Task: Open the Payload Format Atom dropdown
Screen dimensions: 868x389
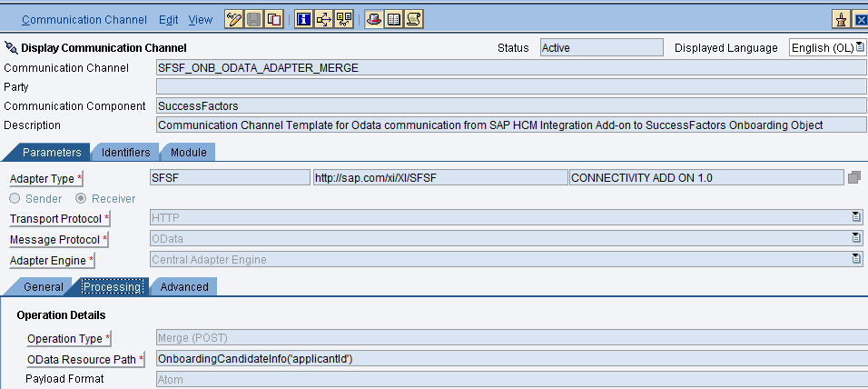Action: pos(512,380)
